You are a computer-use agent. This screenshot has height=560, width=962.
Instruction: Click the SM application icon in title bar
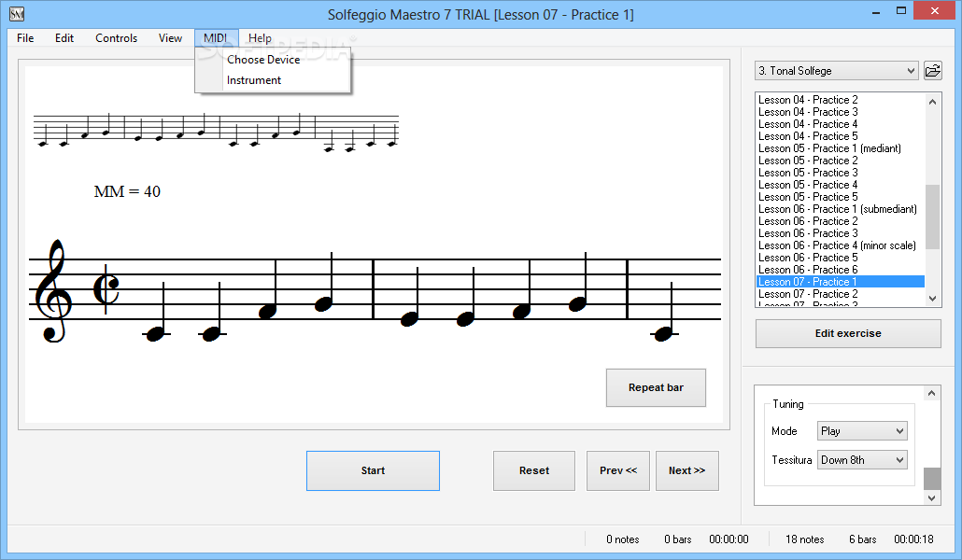click(x=17, y=14)
